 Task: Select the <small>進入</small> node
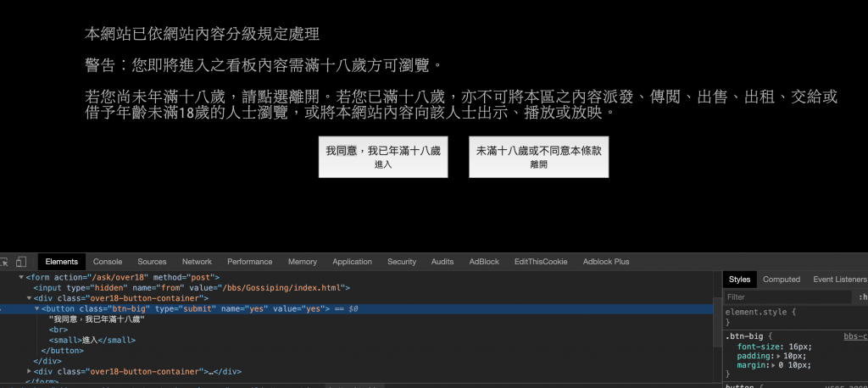(x=92, y=341)
